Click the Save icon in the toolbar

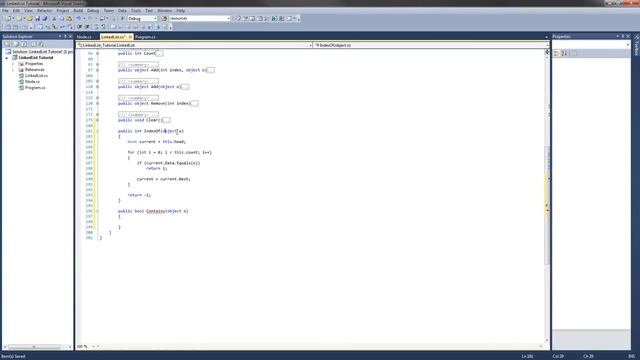pos(37,18)
